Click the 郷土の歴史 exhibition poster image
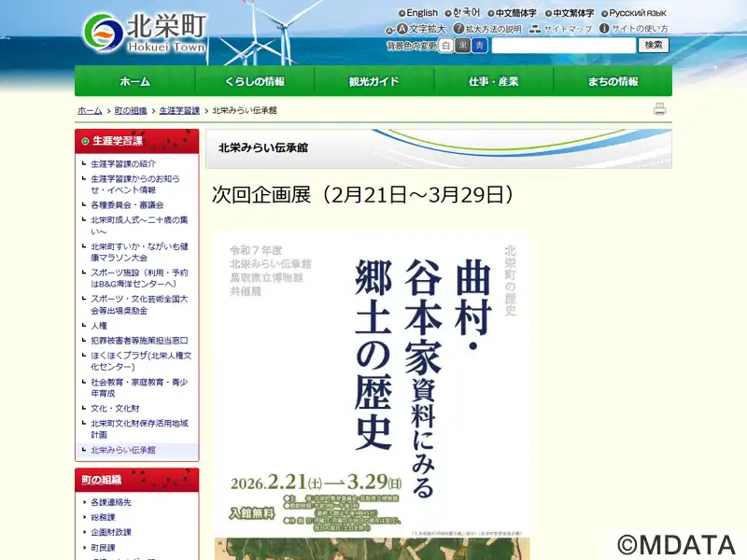Screen dimensions: 747x560 point(372,396)
